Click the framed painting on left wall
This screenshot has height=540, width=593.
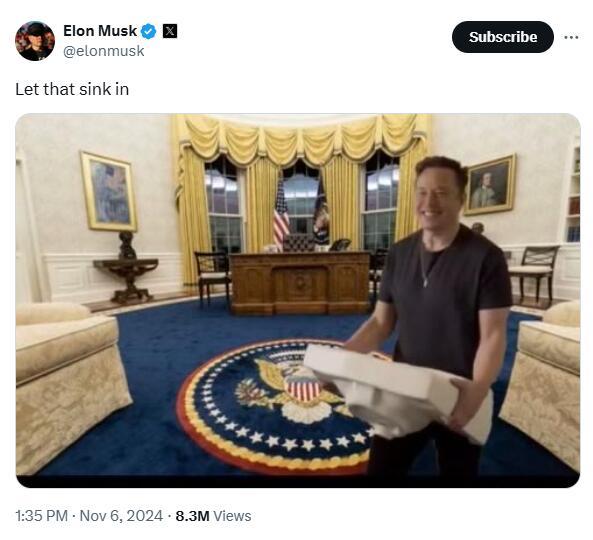click(x=109, y=192)
